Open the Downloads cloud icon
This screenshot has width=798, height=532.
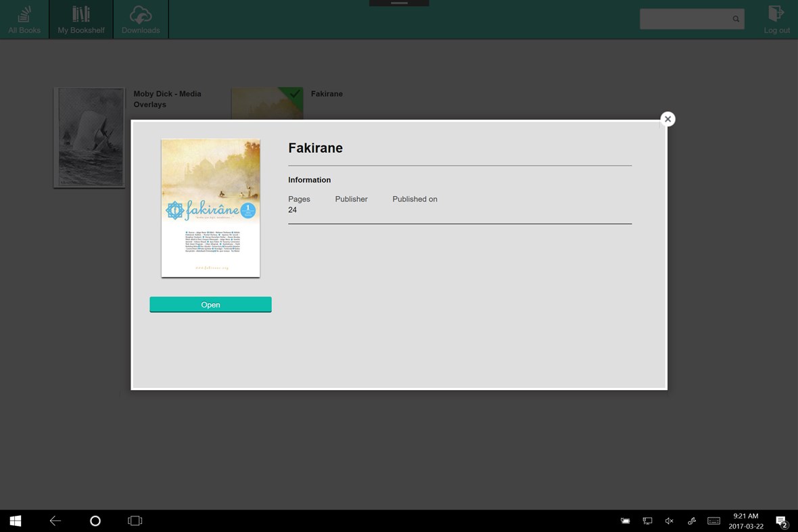pyautogui.click(x=140, y=18)
